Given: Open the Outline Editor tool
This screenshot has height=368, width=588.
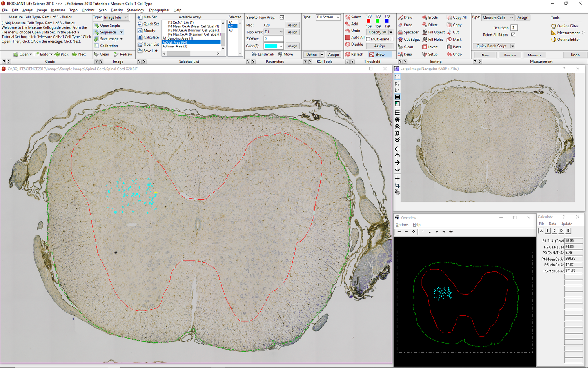Looking at the screenshot, I should click(x=566, y=40).
